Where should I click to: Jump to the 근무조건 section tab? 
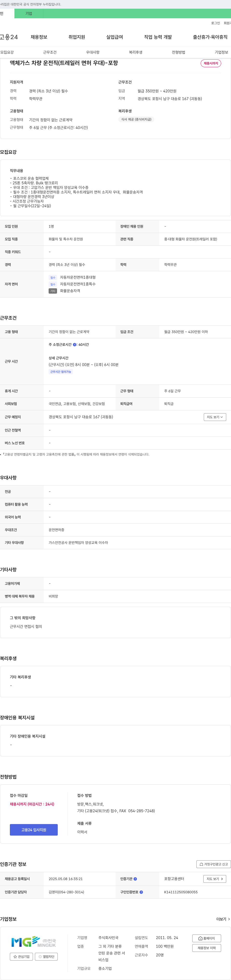point(50,52)
